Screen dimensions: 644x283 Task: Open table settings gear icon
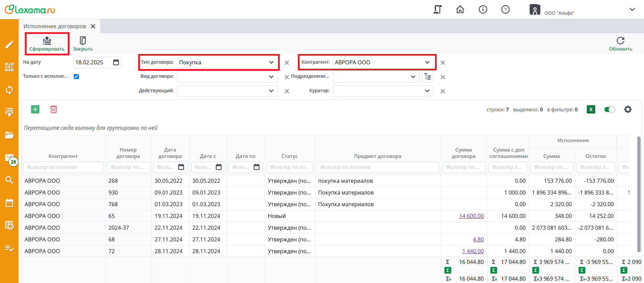coord(628,109)
